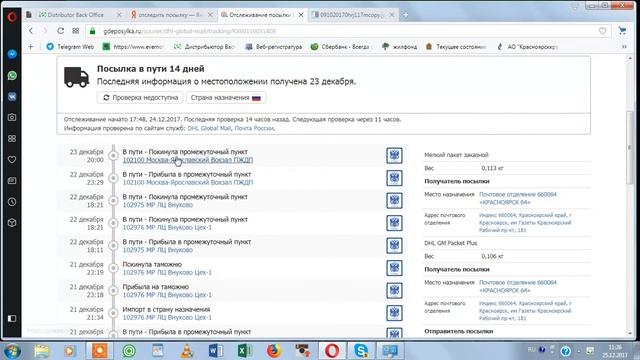Screen dimensions: 640x360
Task: Open Почта России link
Action: 254,128
